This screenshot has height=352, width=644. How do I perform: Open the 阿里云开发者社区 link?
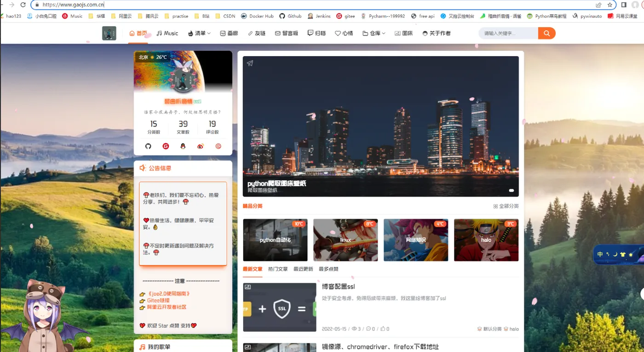pyautogui.click(x=167, y=307)
